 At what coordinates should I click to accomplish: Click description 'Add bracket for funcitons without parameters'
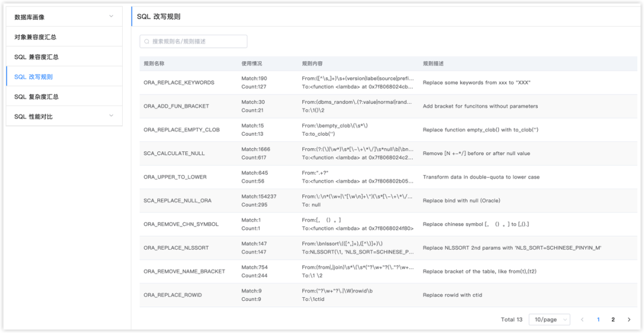click(x=480, y=106)
